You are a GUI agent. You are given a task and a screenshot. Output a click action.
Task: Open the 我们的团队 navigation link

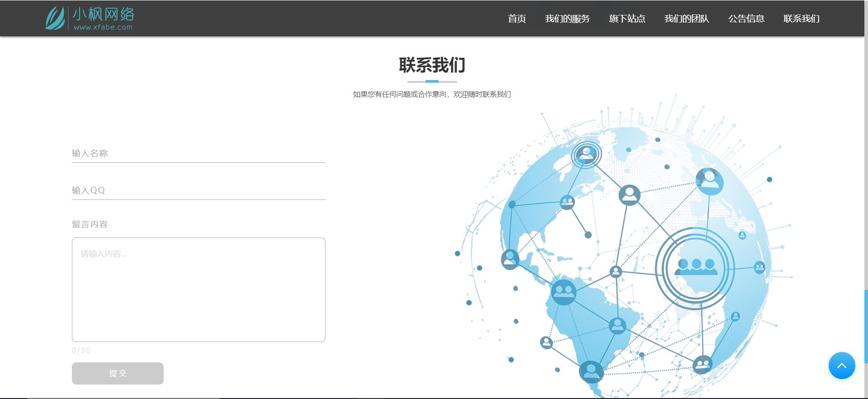pyautogui.click(x=687, y=19)
